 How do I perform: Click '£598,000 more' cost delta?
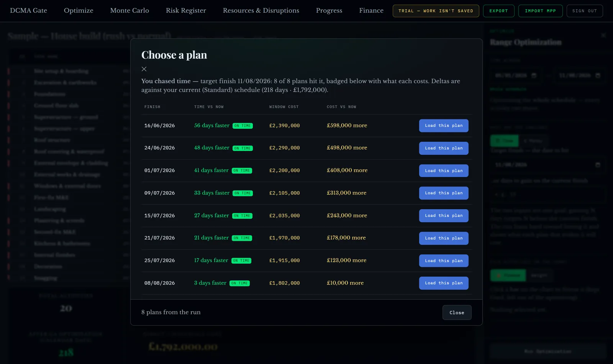tap(347, 125)
